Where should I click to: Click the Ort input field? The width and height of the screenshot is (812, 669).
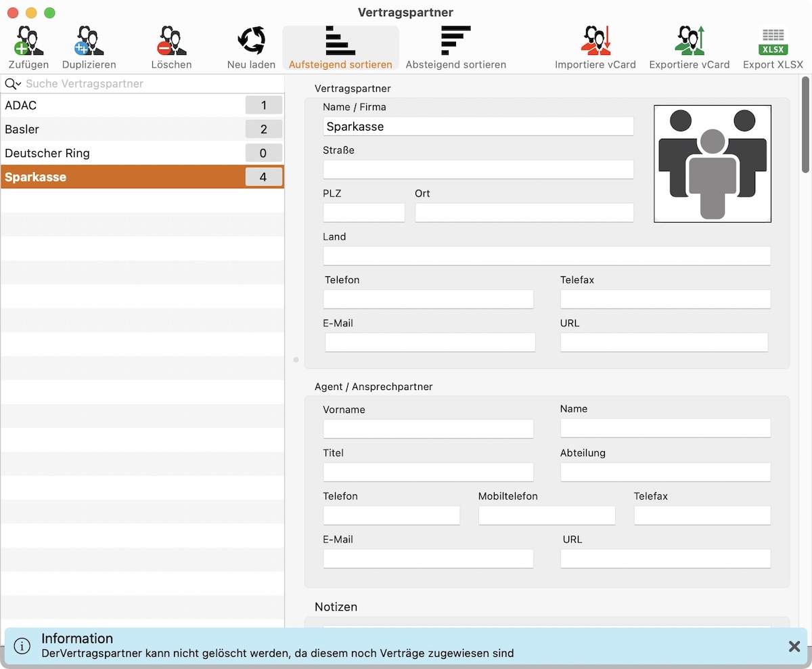click(524, 213)
